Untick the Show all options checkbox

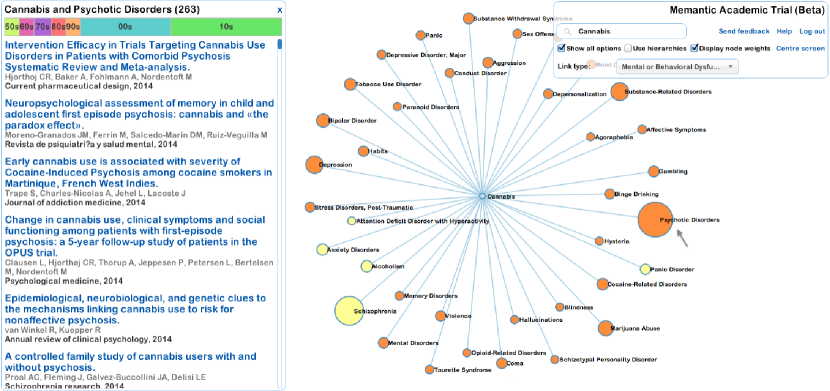click(562, 48)
